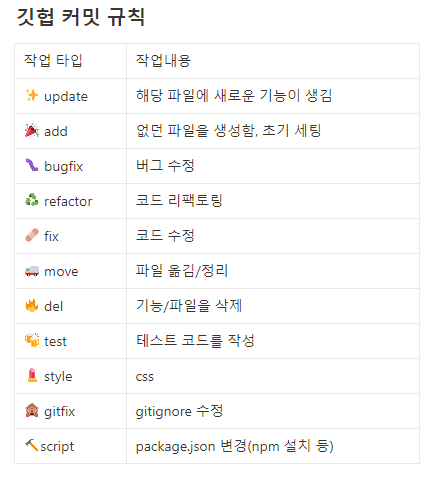Select the 파일 옮김/정리 cell
The height and width of the screenshot is (481, 446).
pos(273,271)
